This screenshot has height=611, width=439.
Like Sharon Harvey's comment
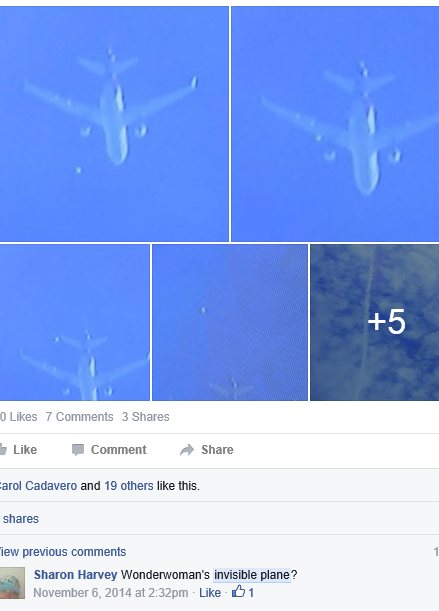[210, 593]
